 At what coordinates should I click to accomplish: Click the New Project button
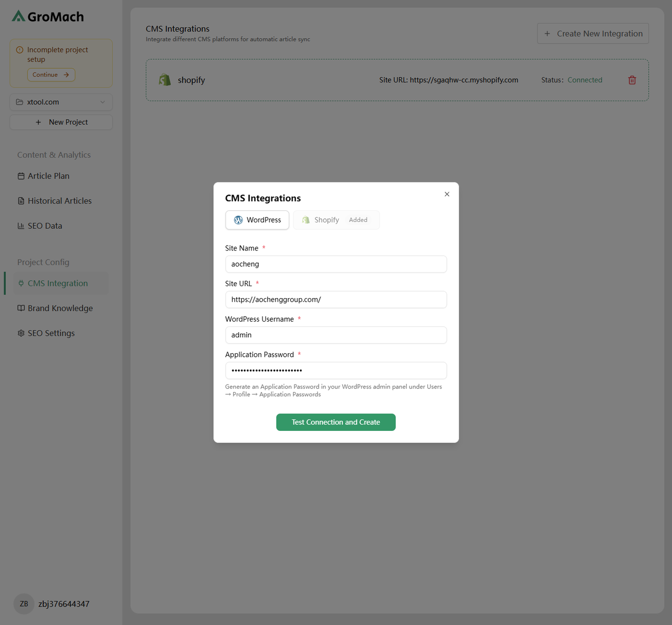coord(61,122)
